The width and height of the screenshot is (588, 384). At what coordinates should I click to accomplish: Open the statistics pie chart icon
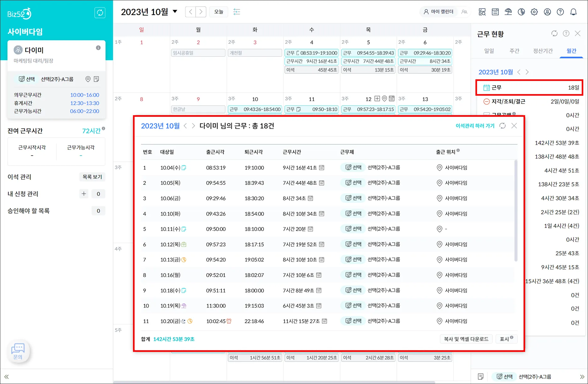[x=521, y=12]
